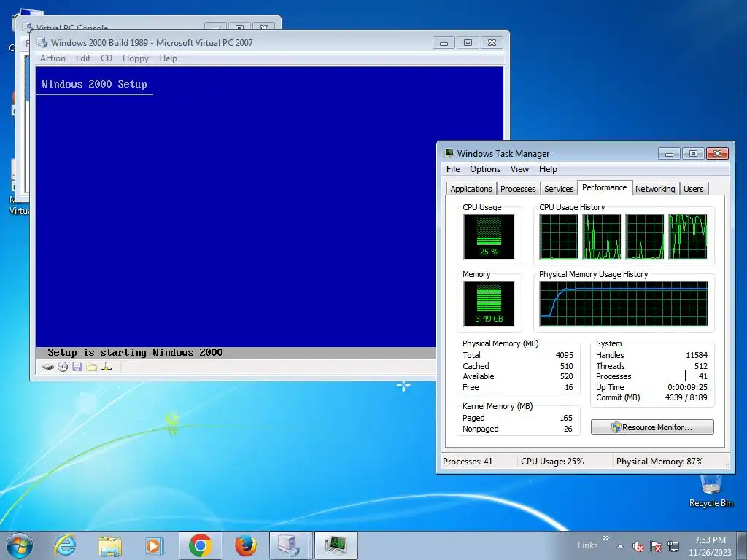This screenshot has width=747, height=560.
Task: Click the shared folder icon in Virtual PC status bar
Action: (91, 367)
